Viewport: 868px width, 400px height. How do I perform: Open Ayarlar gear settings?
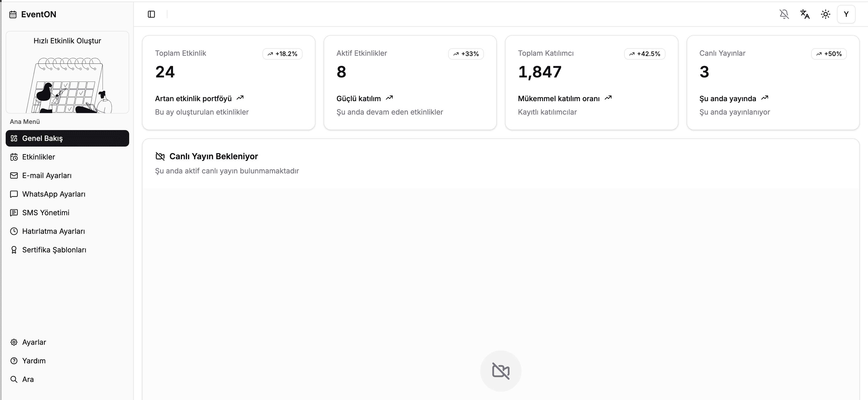coord(34,342)
